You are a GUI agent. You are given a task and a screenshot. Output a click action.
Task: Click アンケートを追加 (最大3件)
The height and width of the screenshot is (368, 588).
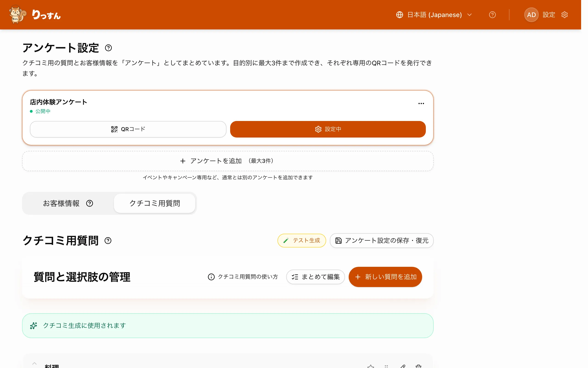(x=228, y=161)
